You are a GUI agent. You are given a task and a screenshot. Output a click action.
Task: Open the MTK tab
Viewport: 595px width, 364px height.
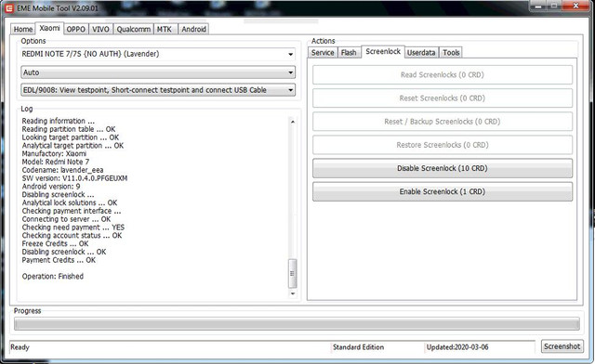coord(165,29)
